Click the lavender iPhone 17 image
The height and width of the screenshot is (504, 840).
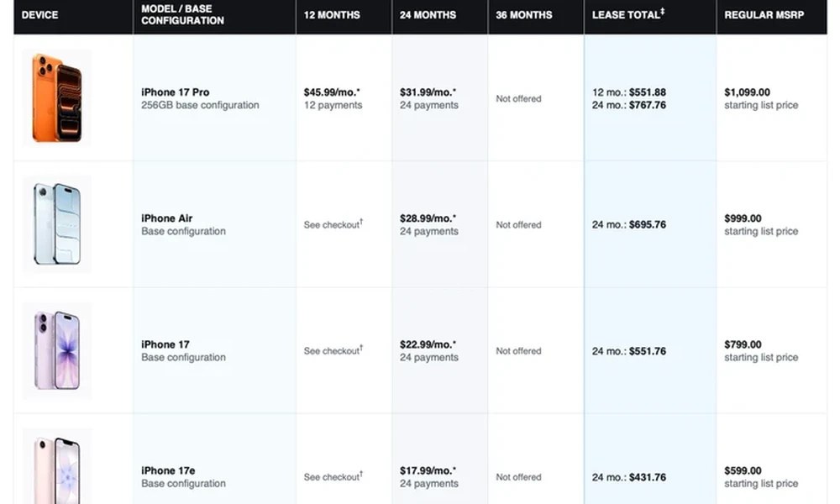tap(57, 350)
